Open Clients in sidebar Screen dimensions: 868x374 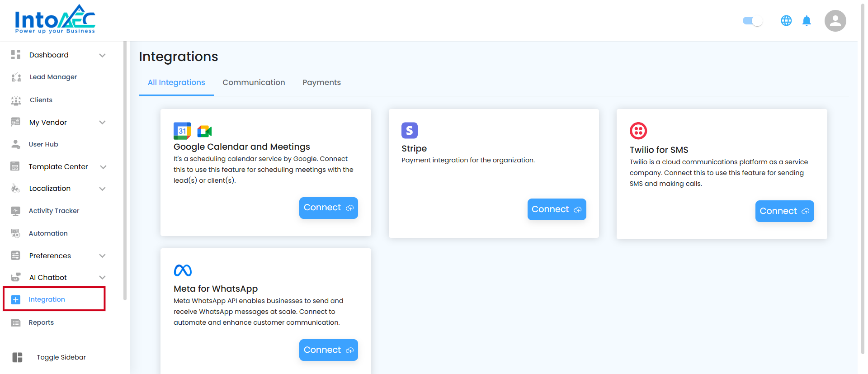[x=41, y=100]
